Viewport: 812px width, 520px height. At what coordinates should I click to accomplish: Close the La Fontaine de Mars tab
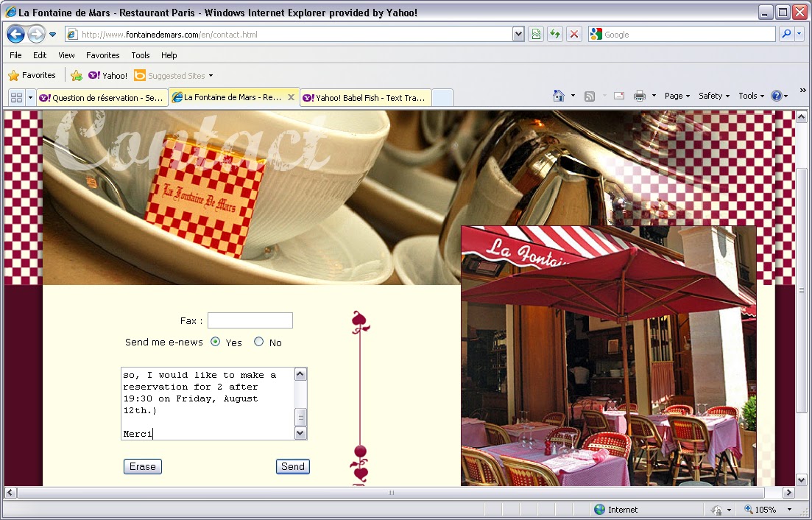coord(291,96)
